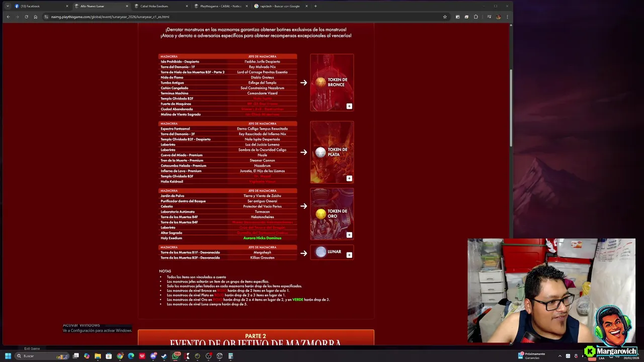The image size is (644, 362).
Task: Close the Cabal Holka Exodium tab
Action: [x=187, y=6]
